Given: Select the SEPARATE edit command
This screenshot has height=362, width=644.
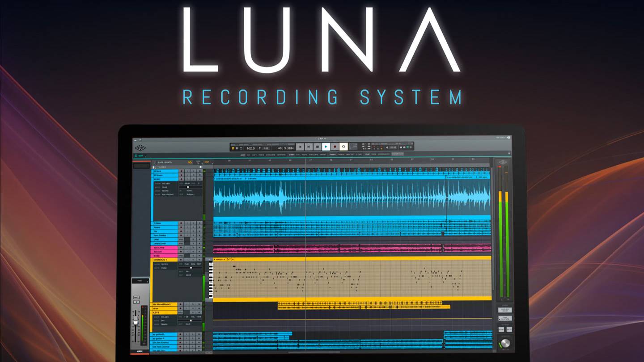Looking at the screenshot, I should [x=281, y=155].
